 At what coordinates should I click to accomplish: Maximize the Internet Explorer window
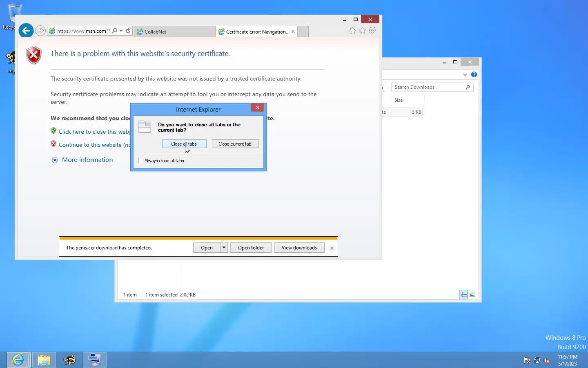tap(356, 20)
